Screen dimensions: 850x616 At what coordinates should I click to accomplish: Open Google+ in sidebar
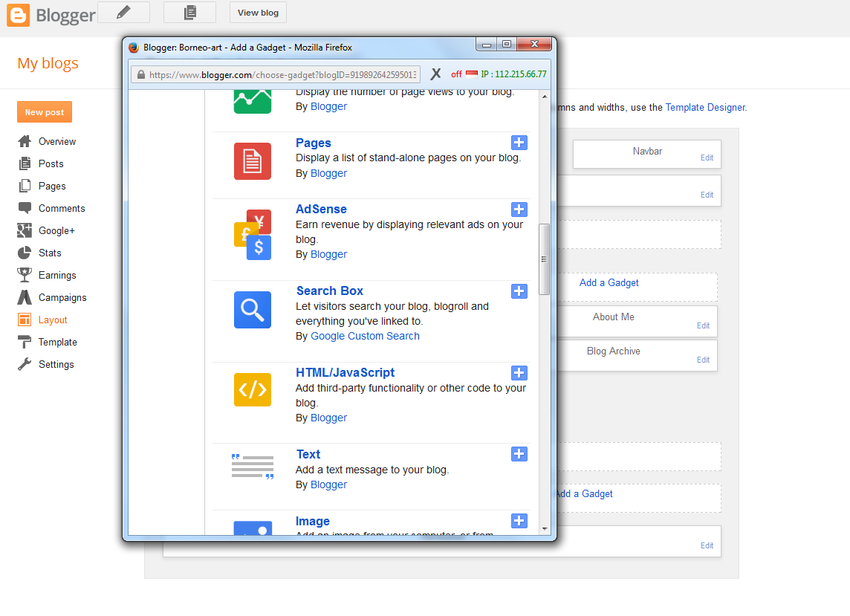coord(56,230)
